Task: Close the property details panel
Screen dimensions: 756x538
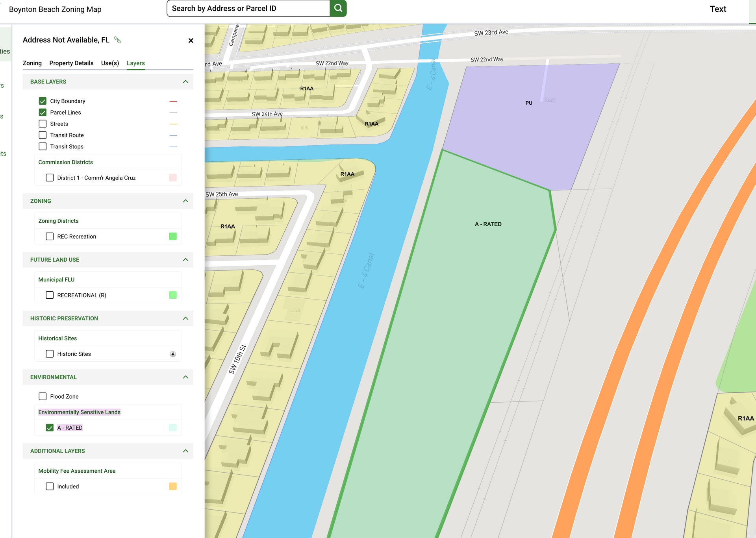Action: click(191, 41)
